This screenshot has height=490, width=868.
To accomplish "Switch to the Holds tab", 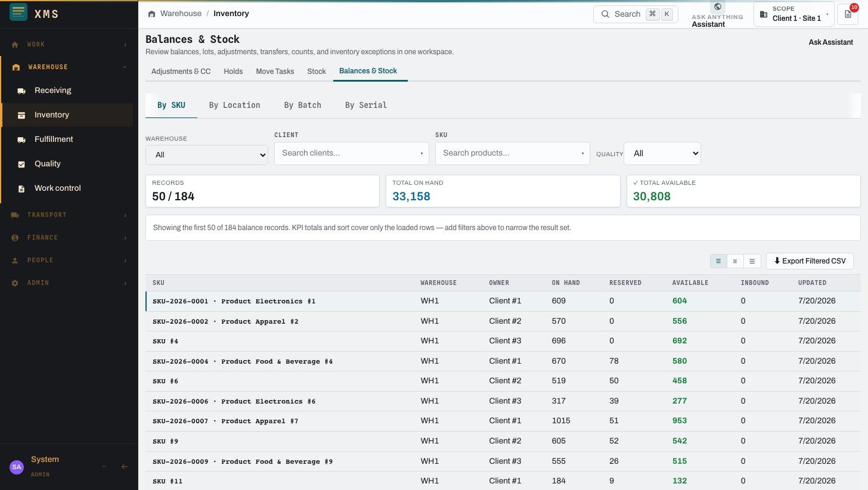I will 233,71.
